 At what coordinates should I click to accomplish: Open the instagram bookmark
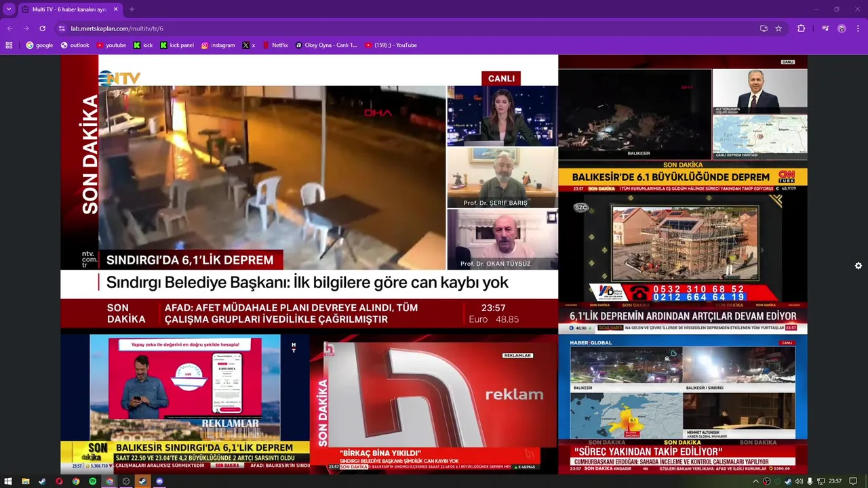[x=218, y=45]
